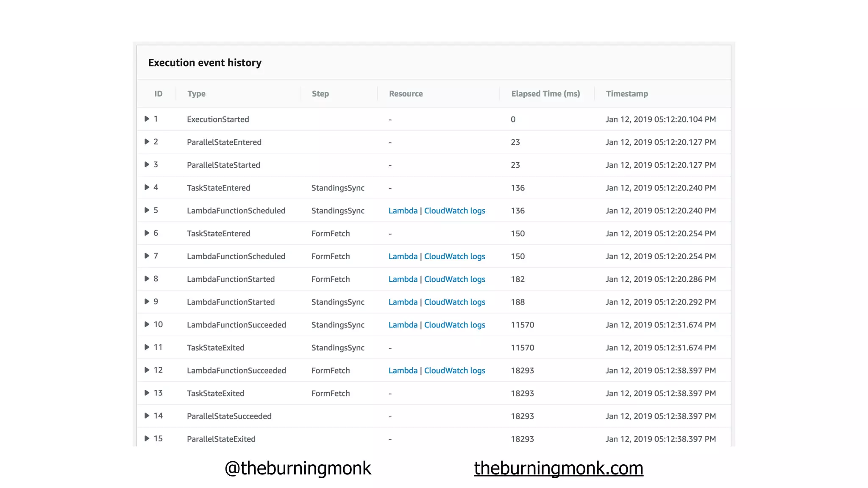Screen dimensions: 868x488
Task: Click the Step column header
Action: [x=320, y=94]
